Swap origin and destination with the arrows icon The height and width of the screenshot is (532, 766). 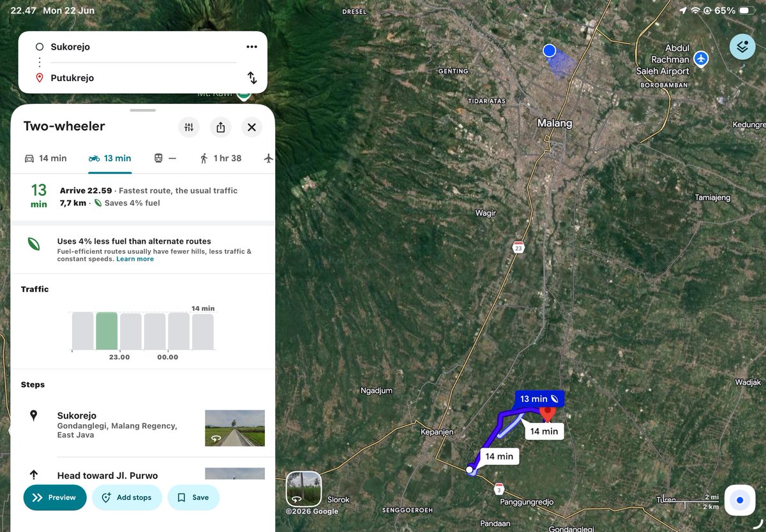click(x=252, y=78)
